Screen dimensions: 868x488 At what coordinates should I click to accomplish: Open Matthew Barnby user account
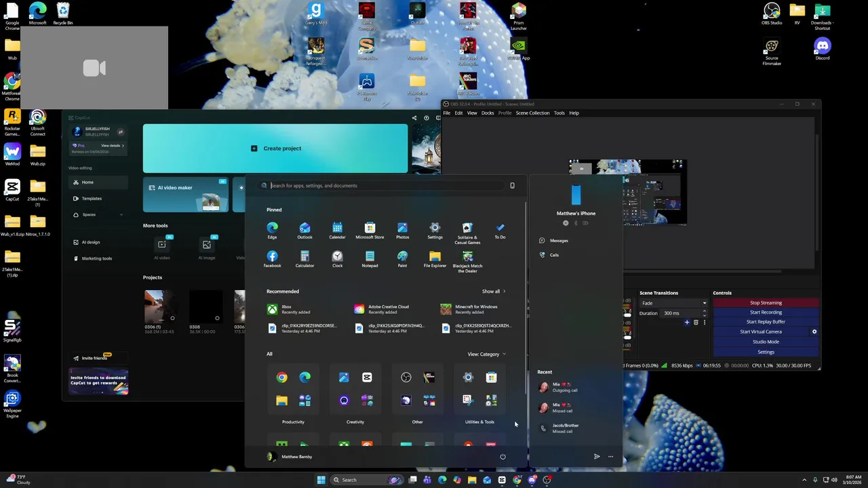click(290, 457)
